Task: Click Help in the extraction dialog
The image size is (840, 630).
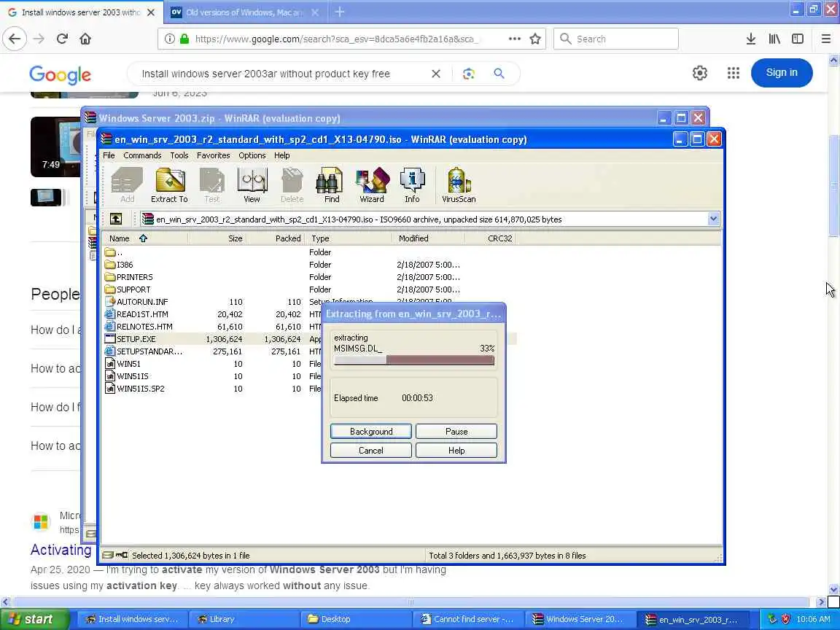Action: coord(456,451)
